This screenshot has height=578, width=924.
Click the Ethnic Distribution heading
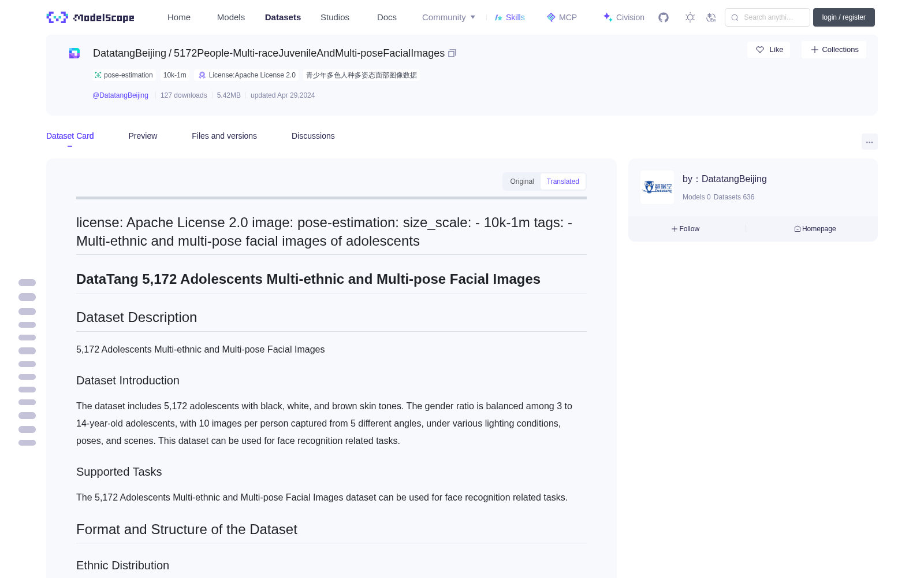123,565
